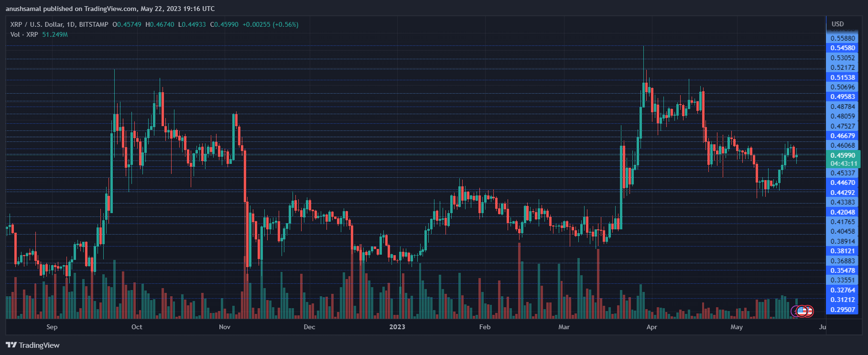This screenshot has width=868, height=355.
Task: Click the 0.46679 price level label
Action: tap(842, 136)
